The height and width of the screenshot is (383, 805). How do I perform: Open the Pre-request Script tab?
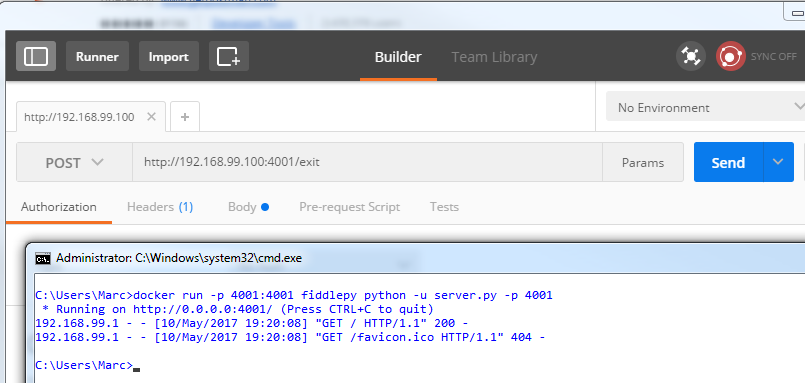[349, 207]
